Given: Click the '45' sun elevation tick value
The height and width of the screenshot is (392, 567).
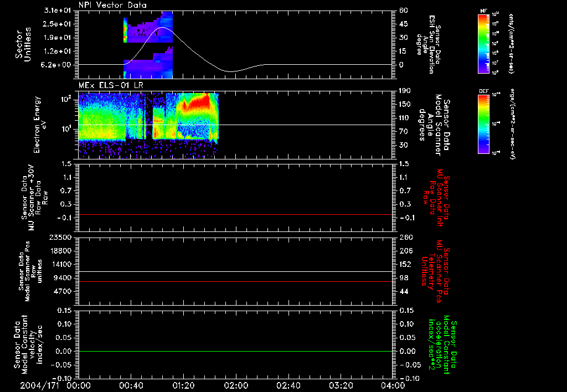Looking at the screenshot, I should 404,24.
